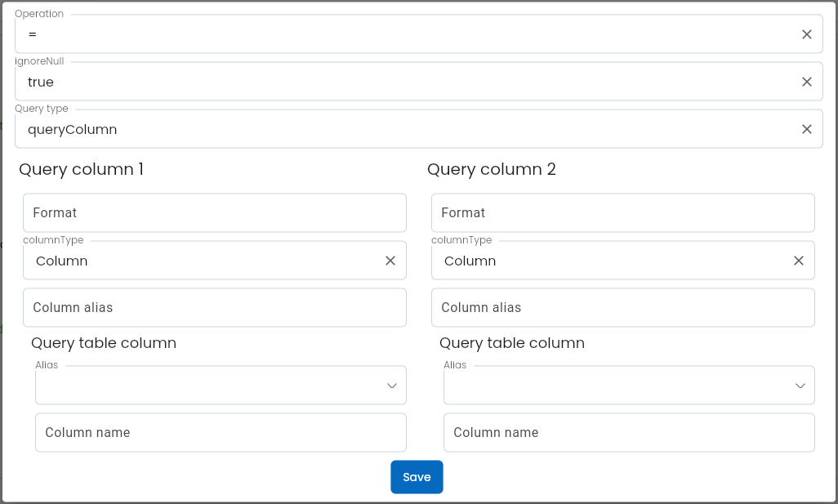The height and width of the screenshot is (504, 838).
Task: Click Column name input in Query column 2
Action: (629, 432)
